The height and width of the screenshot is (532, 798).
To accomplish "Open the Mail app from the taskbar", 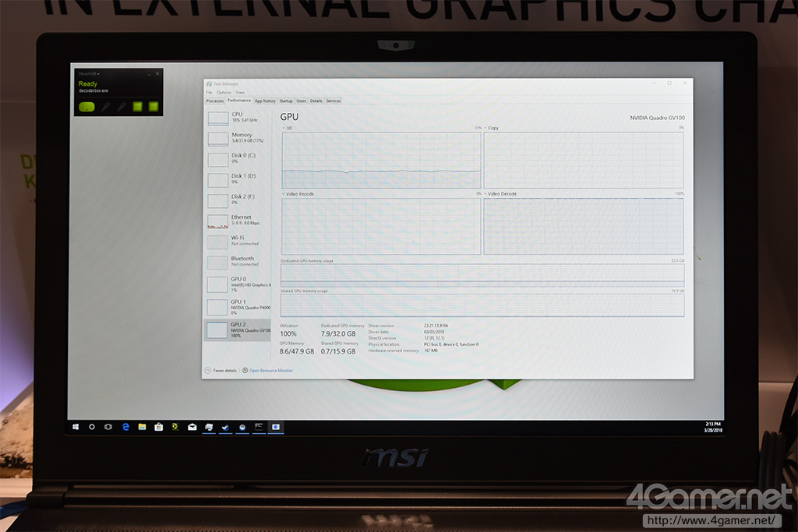I will click(x=192, y=427).
